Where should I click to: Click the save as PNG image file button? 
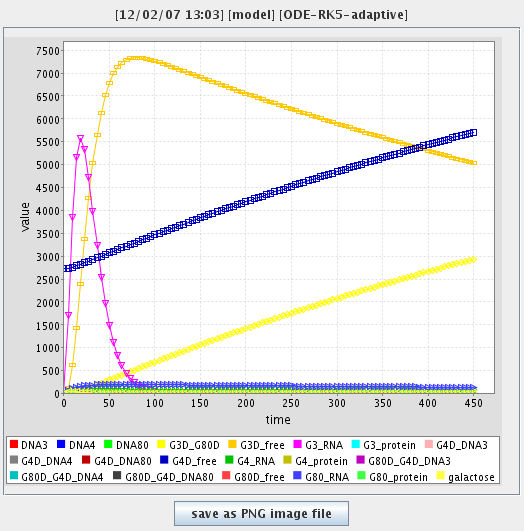pos(261,513)
